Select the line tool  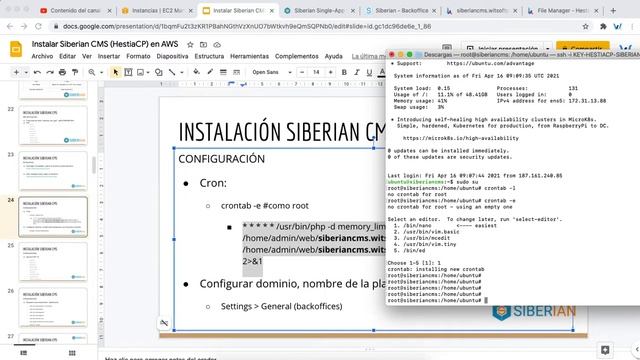click(172, 72)
